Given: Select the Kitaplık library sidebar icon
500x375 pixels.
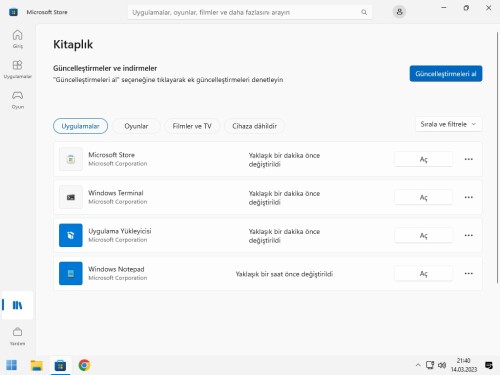Looking at the screenshot, I should coord(17,305).
